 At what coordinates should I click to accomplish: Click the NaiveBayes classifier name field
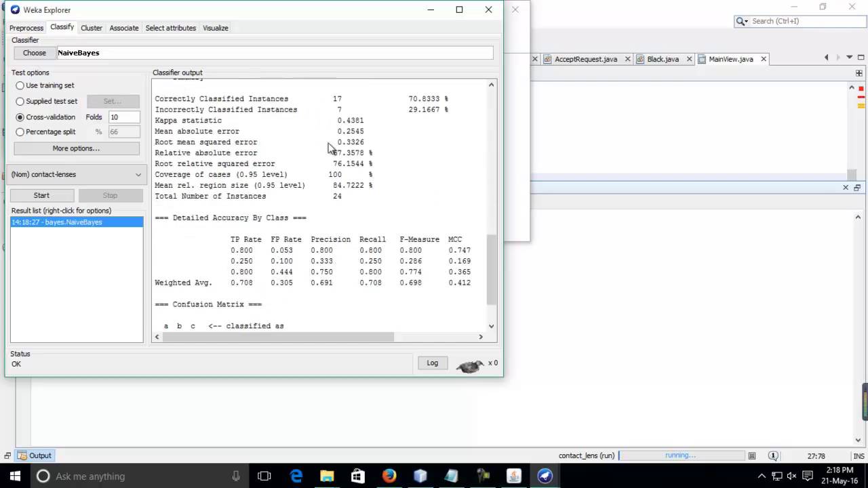coord(275,53)
